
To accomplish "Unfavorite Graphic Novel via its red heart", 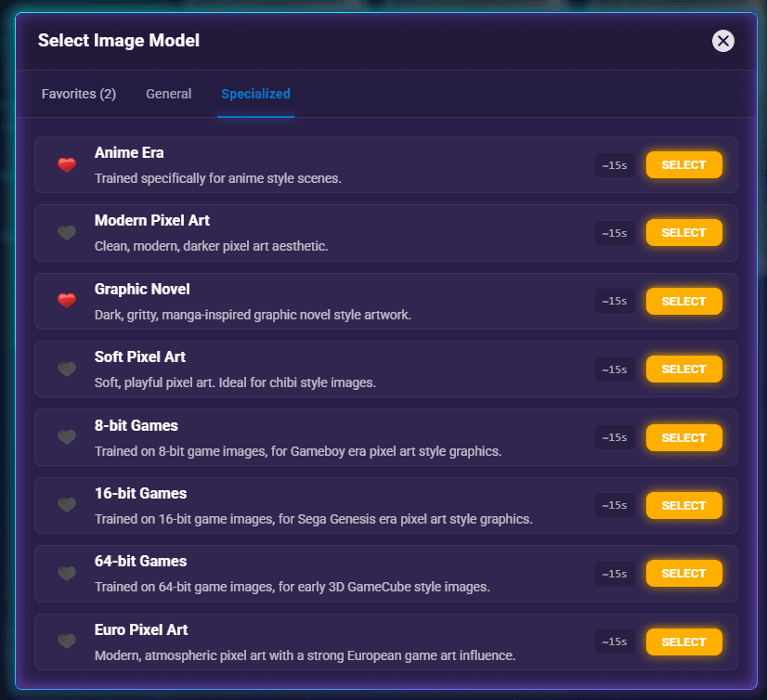I will tap(67, 301).
